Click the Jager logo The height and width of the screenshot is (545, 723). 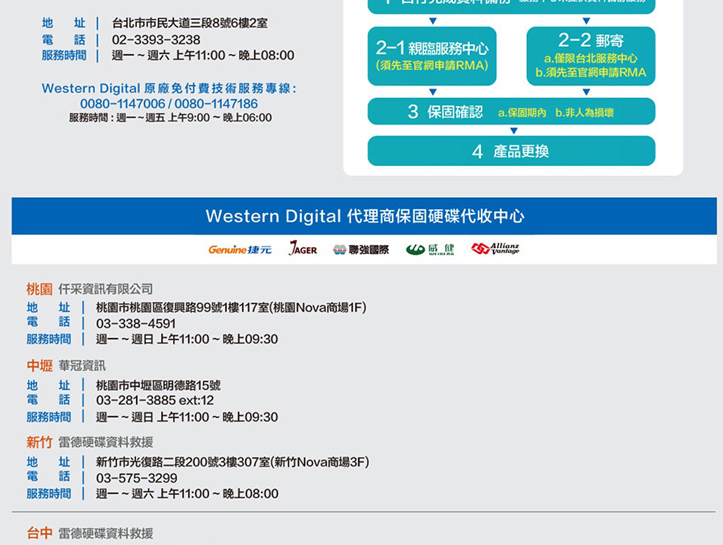pos(302,249)
